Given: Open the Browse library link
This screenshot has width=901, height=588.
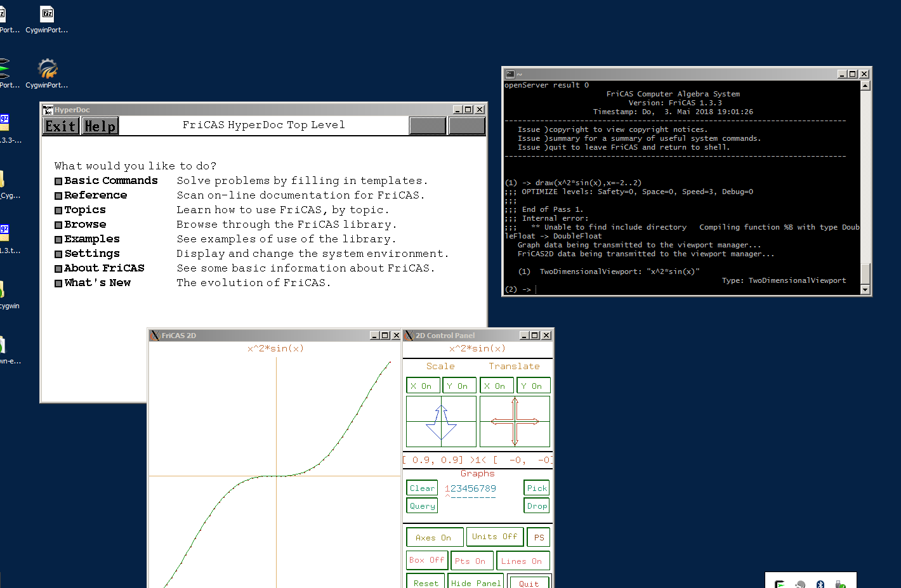Looking at the screenshot, I should point(85,225).
